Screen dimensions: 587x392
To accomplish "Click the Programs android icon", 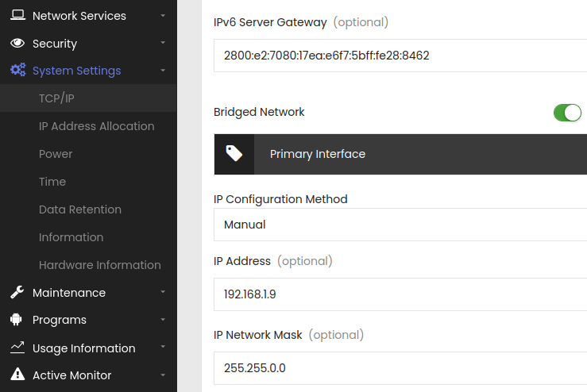I will 16,320.
